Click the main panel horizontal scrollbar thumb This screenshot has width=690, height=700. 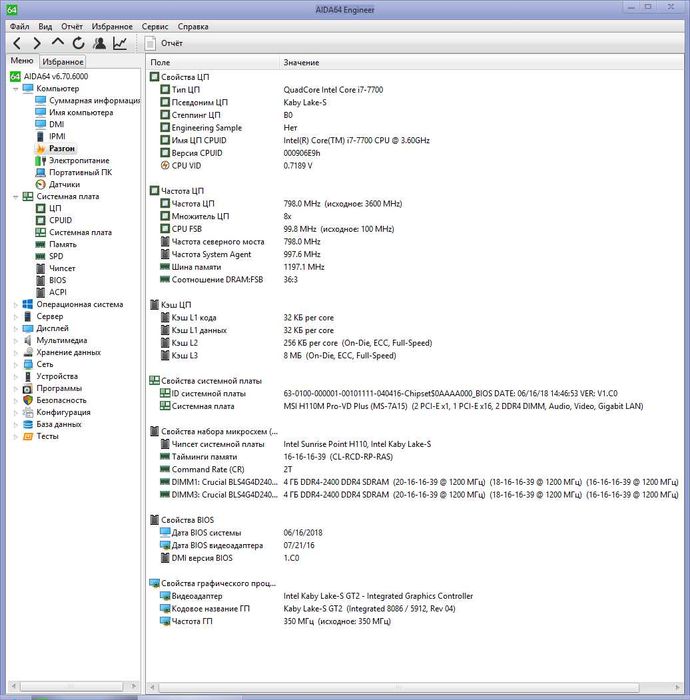coord(399,687)
